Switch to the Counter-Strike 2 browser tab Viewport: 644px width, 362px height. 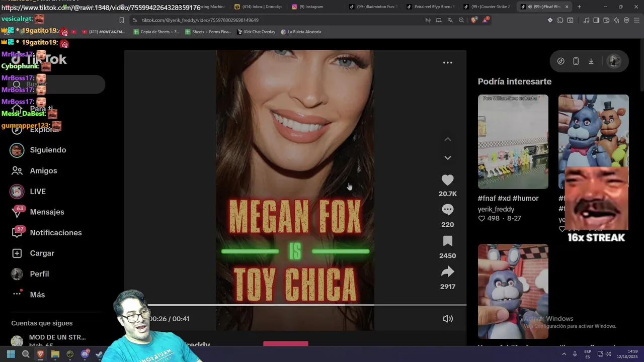tap(487, 7)
